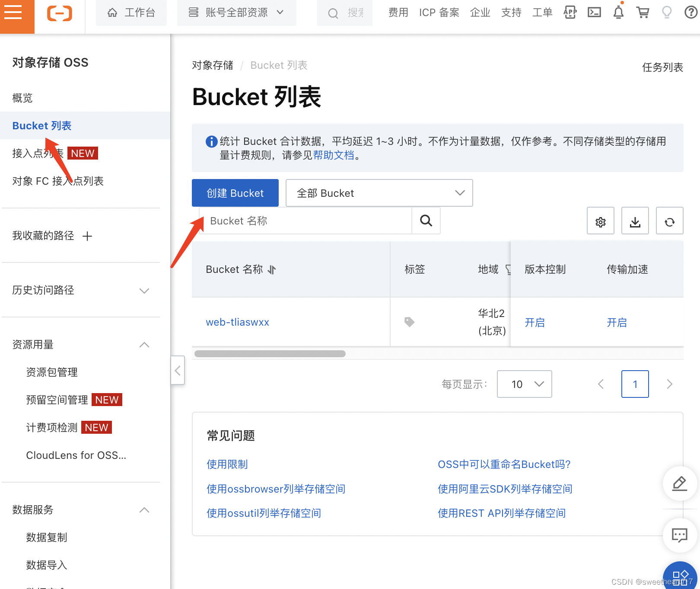Viewport: 700px width, 589px height.
Task: Open the feedback edit pencil button
Action: click(x=680, y=483)
